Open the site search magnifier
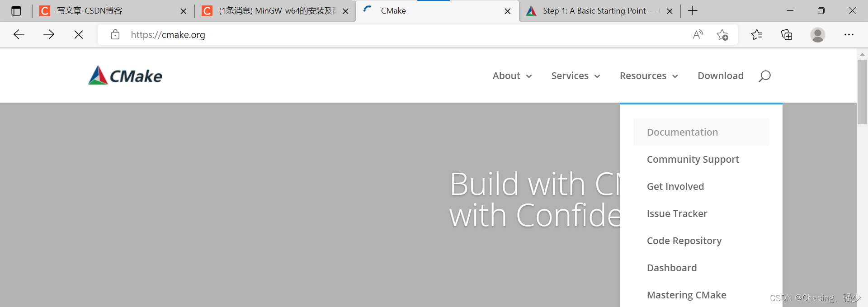The width and height of the screenshot is (868, 307). click(764, 76)
